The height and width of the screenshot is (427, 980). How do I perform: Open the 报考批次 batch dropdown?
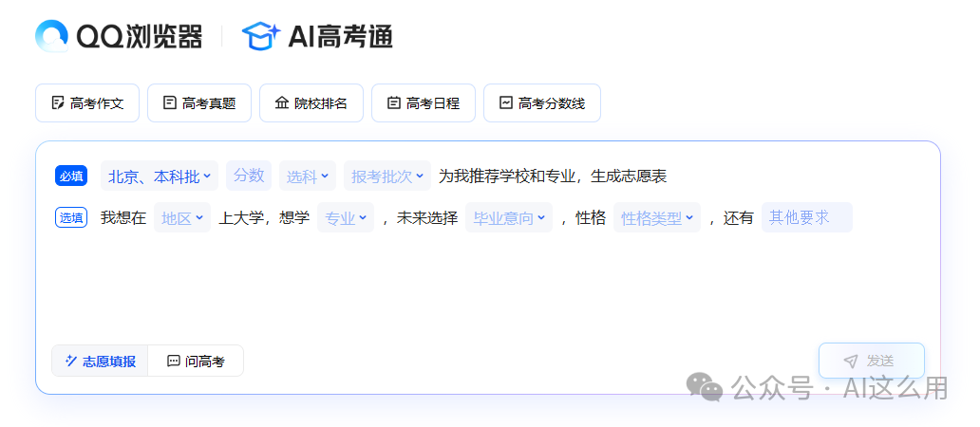pos(386,176)
